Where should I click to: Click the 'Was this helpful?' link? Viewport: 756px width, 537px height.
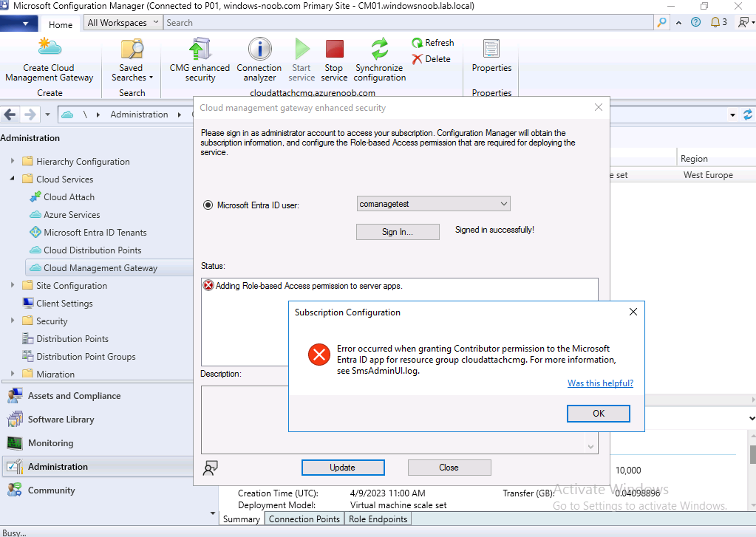point(600,383)
